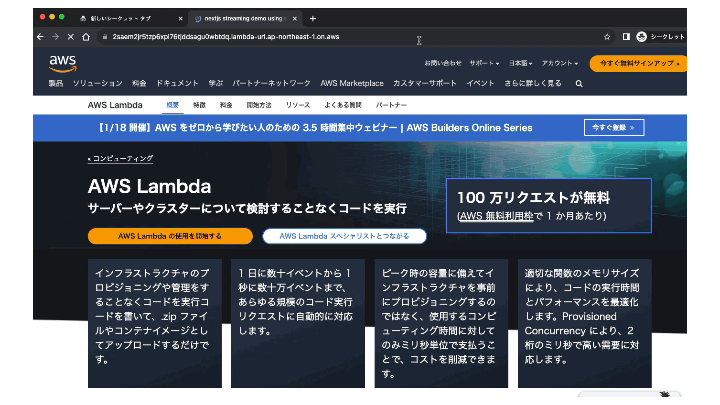Open さらに詳しく見る menu
720x405 pixels.
point(533,83)
